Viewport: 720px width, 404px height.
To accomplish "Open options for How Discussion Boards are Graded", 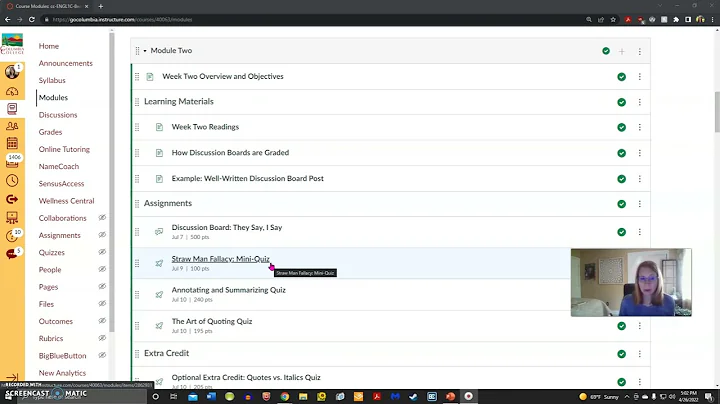I will 640,153.
